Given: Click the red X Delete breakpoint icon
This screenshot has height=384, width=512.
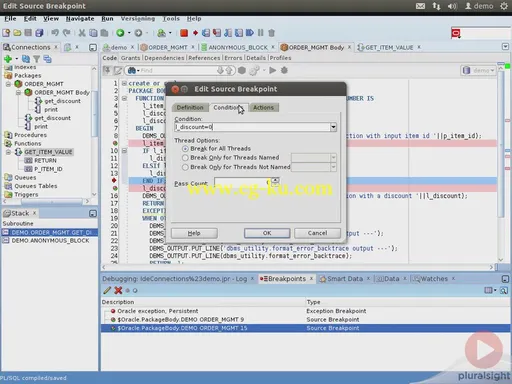Looking at the screenshot, I should point(118,290).
